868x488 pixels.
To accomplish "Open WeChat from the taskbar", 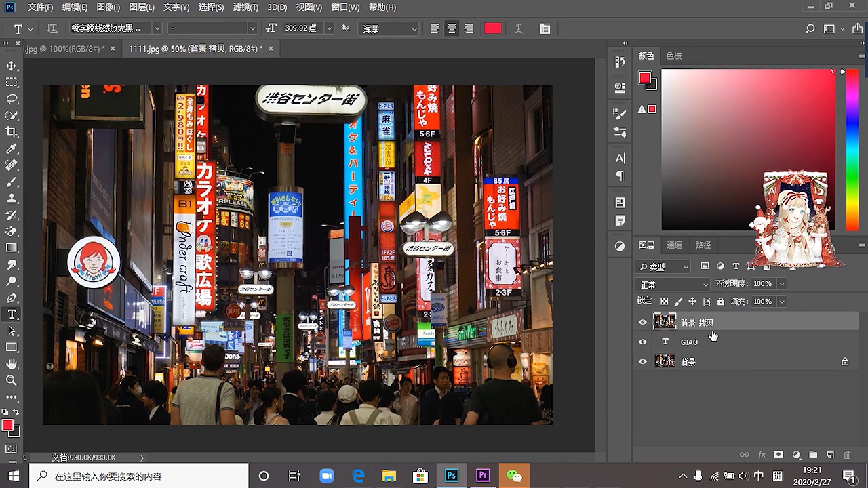I will [514, 476].
